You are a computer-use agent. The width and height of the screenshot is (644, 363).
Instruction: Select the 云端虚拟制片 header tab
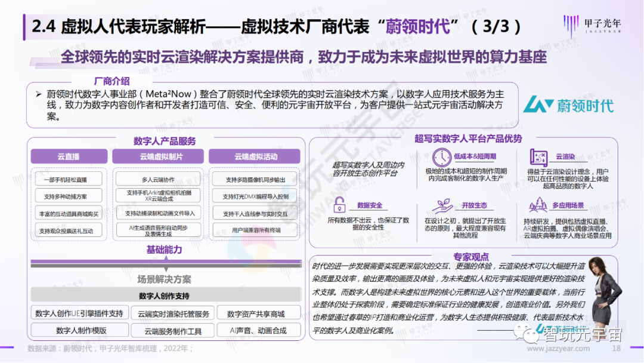click(x=158, y=156)
